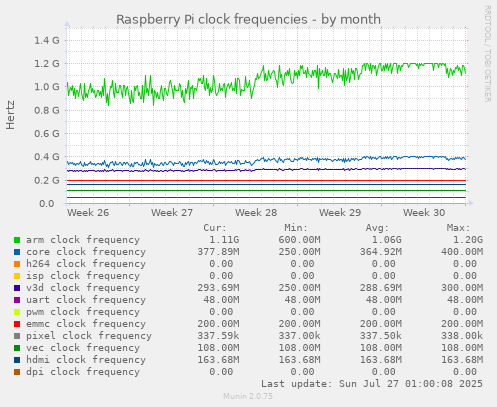Click the 'Week 30' x-axis label
This screenshot has height=407, width=497.
pos(424,213)
